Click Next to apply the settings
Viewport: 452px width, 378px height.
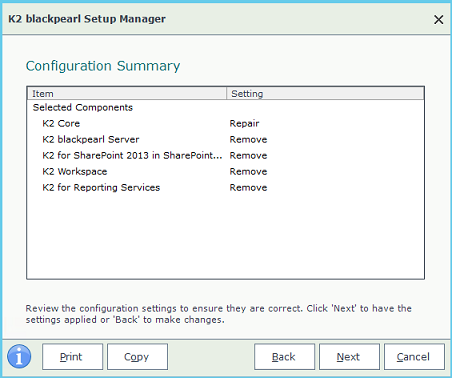(349, 357)
